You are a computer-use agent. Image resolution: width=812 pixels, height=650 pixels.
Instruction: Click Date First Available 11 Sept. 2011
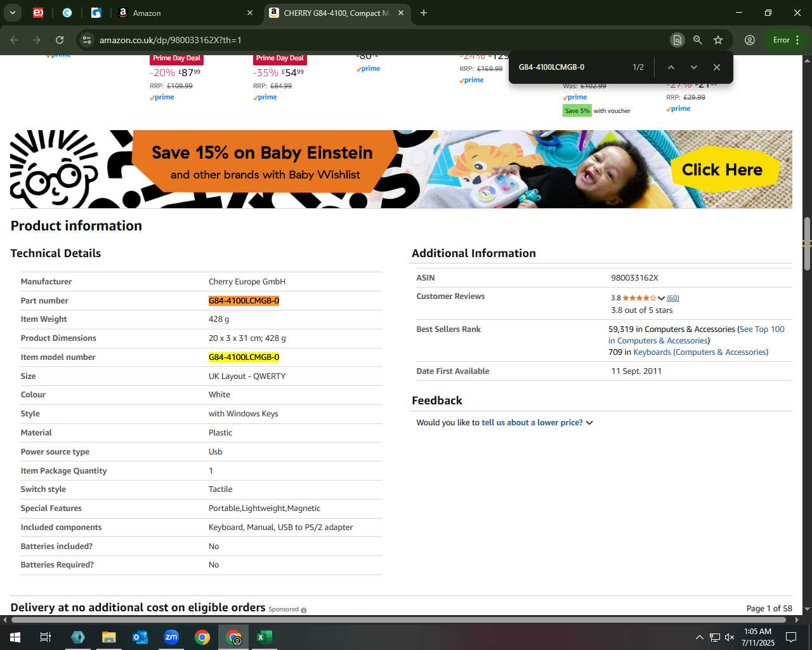pyautogui.click(x=636, y=371)
